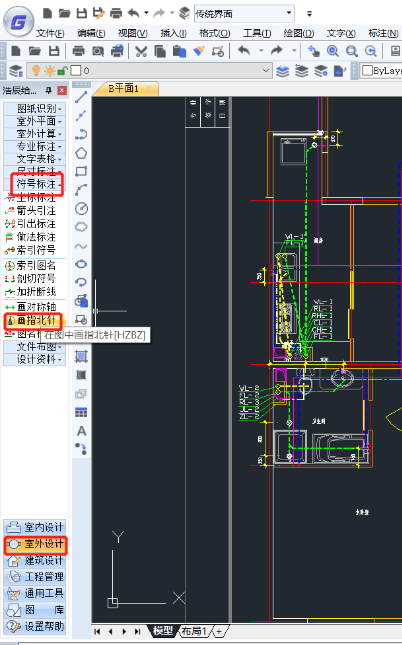This screenshot has height=645, width=402.
Task: Click the ByLayer color swatch box
Action: [367, 71]
